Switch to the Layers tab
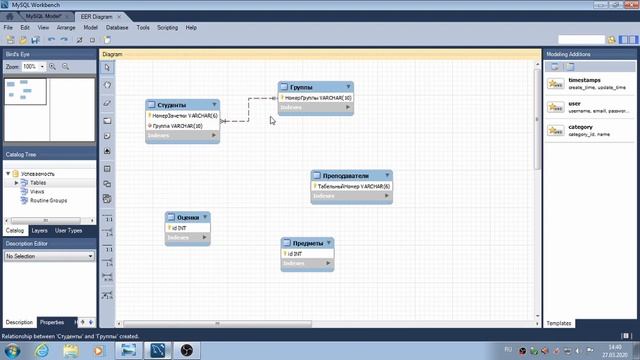 pos(39,231)
